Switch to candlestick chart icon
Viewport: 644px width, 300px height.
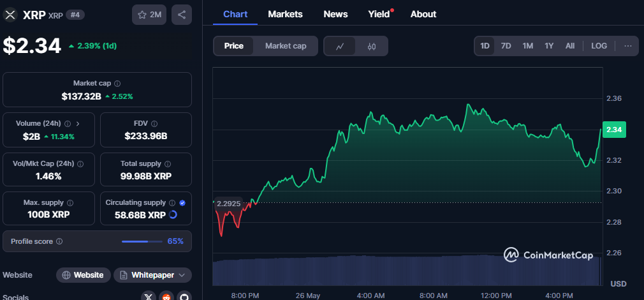[372, 46]
